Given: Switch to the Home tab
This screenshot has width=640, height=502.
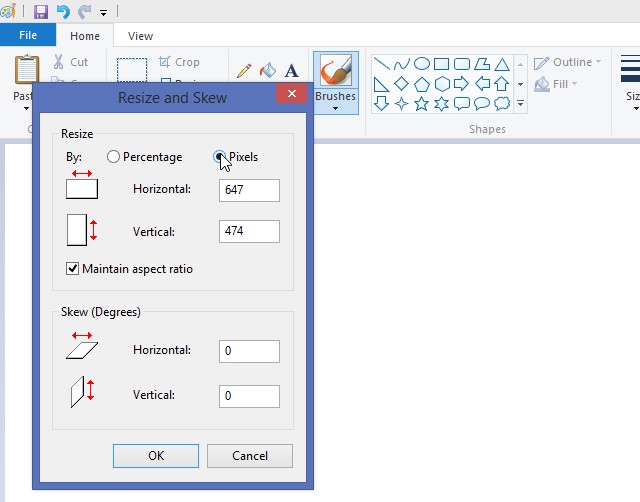Looking at the screenshot, I should coord(85,36).
